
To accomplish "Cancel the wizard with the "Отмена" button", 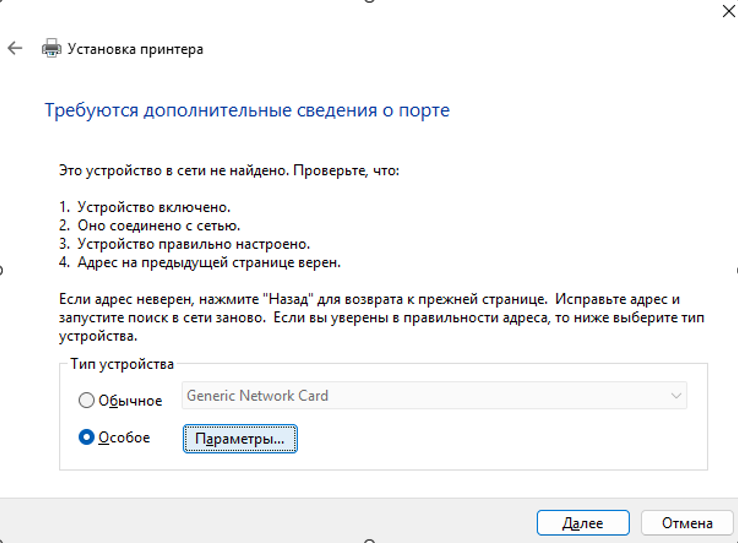I will click(687, 523).
